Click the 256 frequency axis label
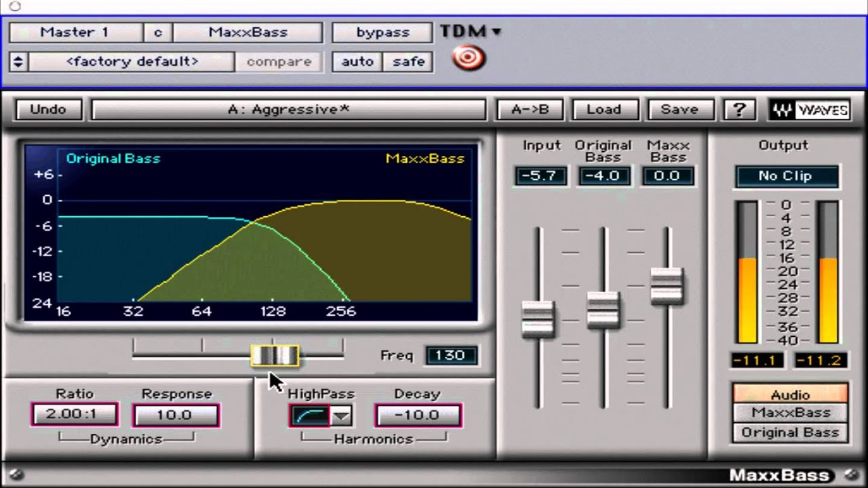This screenshot has height=488, width=868. (x=341, y=311)
